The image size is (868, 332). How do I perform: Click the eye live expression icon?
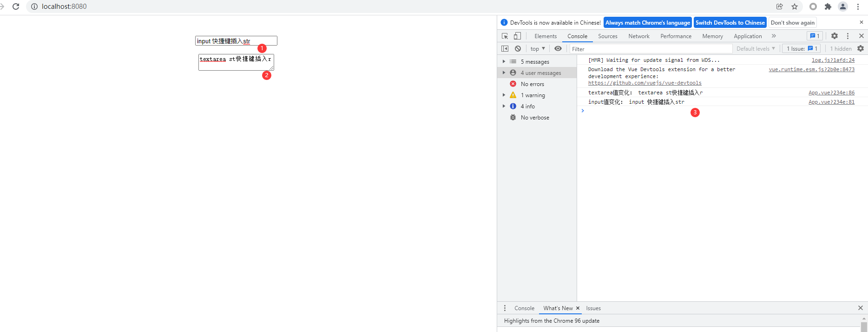[558, 48]
